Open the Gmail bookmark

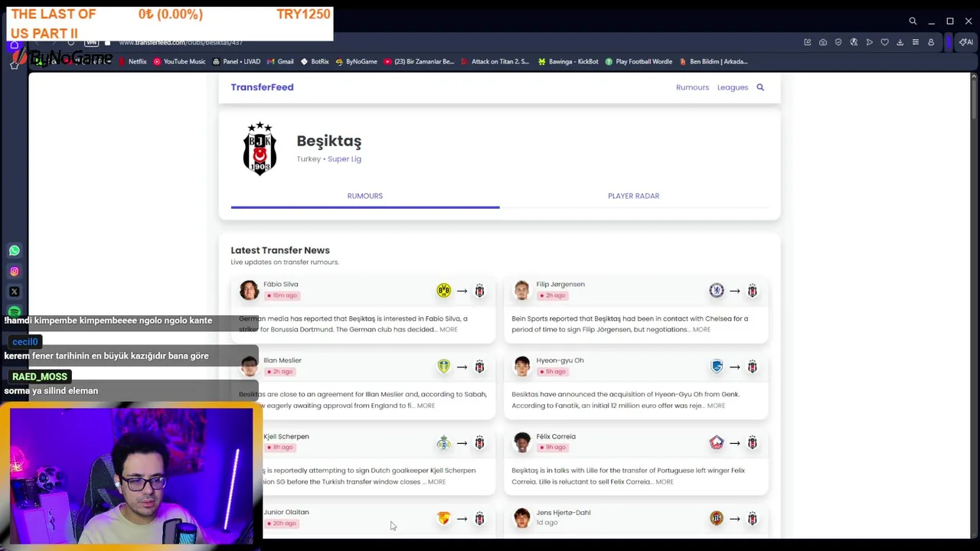click(x=280, y=62)
